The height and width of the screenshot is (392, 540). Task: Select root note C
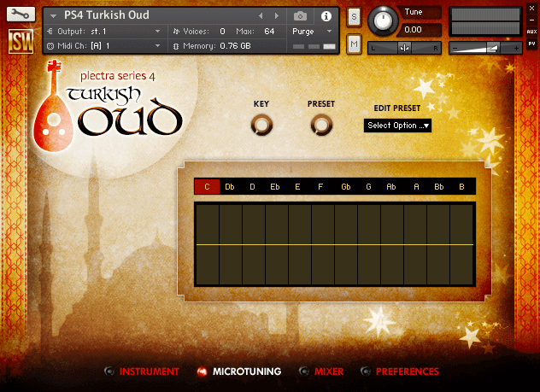(x=207, y=187)
